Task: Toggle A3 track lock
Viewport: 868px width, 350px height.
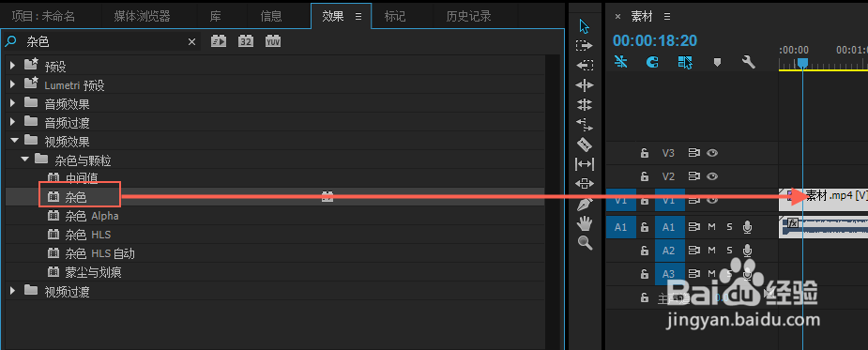Action: pyautogui.click(x=645, y=274)
